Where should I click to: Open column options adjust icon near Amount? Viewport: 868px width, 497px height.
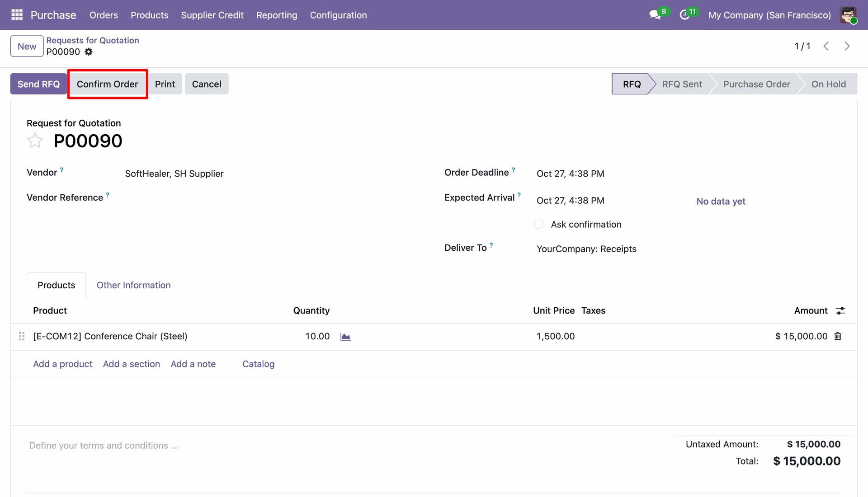[x=840, y=311]
